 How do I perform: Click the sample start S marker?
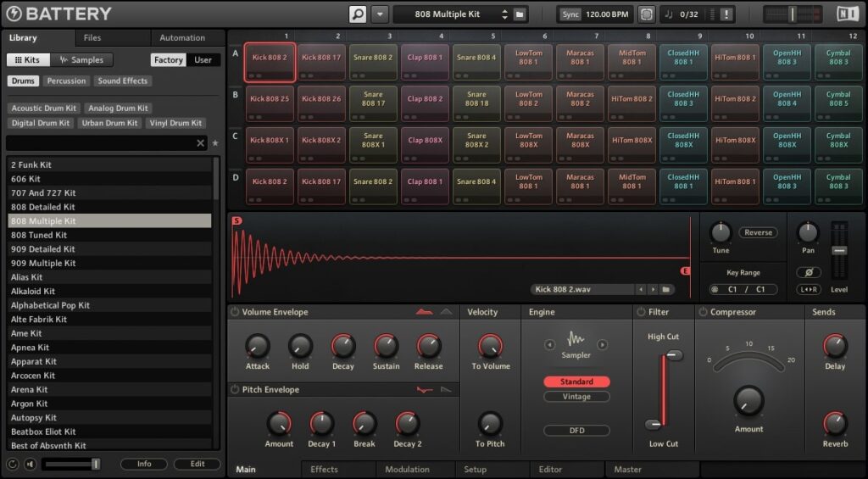point(237,221)
